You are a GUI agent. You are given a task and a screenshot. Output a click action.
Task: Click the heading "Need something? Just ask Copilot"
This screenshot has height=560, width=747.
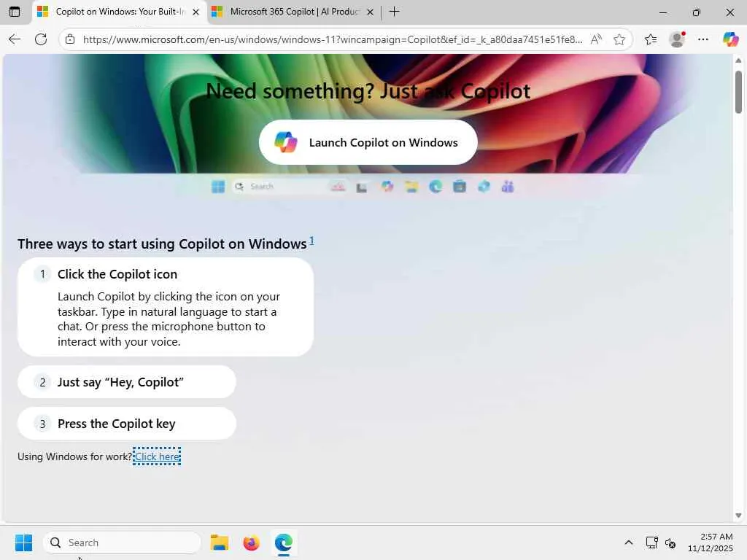click(368, 91)
